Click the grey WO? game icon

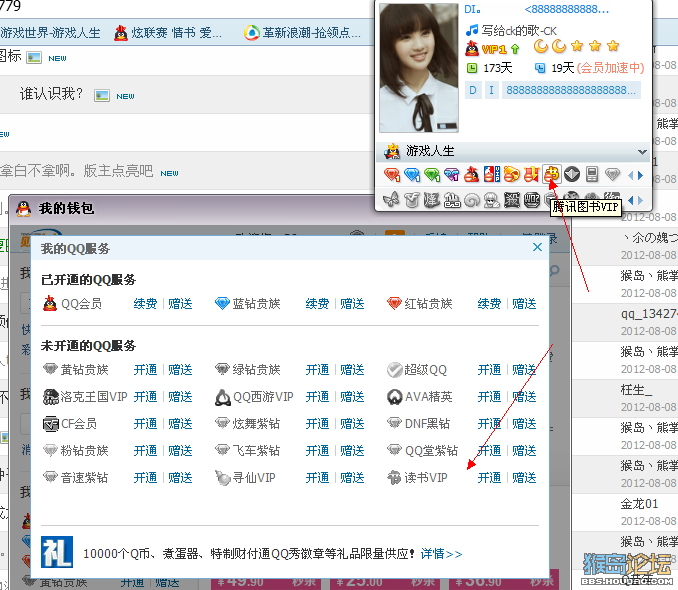coord(531,200)
